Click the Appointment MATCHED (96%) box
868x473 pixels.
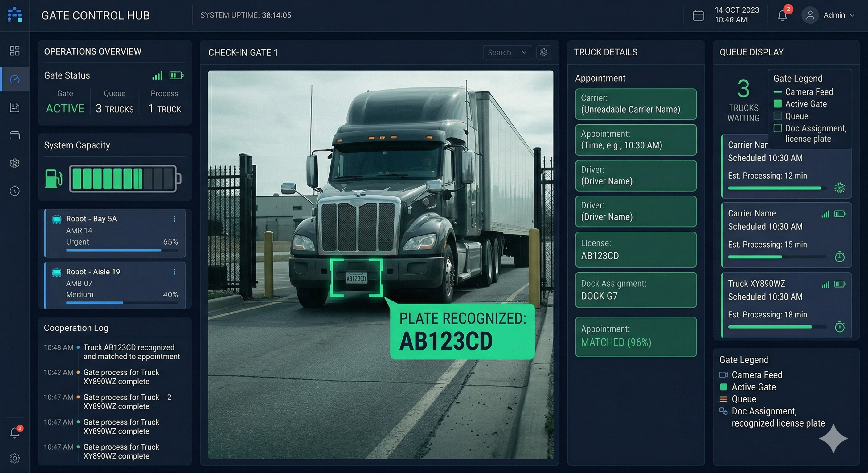point(636,336)
